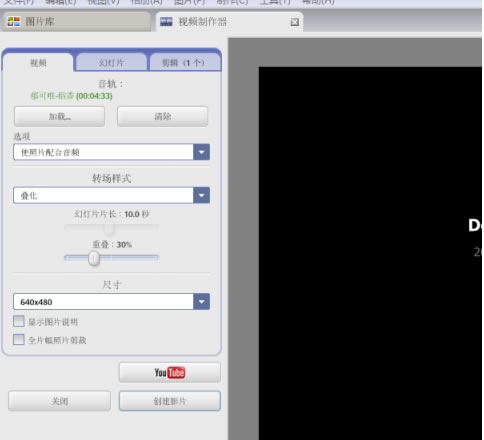Switch to the 图片库 tab

pyautogui.click(x=77, y=22)
